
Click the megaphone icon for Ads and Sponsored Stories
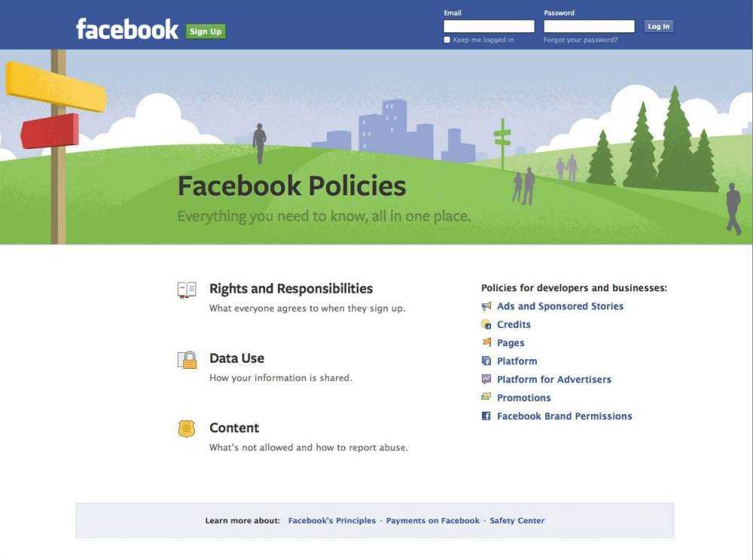486,306
